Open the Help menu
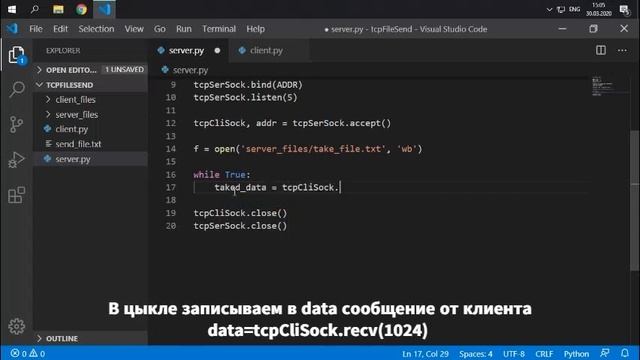This screenshot has height=360, width=640. [256, 29]
